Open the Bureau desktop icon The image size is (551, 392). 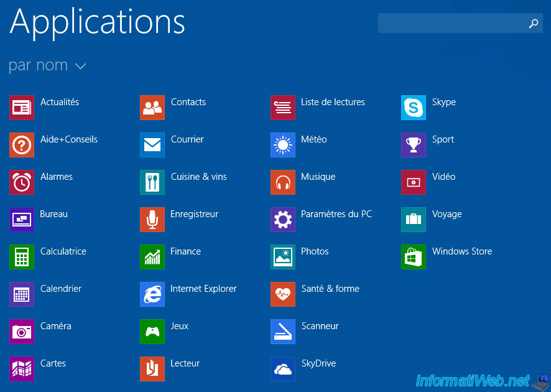coord(22,220)
